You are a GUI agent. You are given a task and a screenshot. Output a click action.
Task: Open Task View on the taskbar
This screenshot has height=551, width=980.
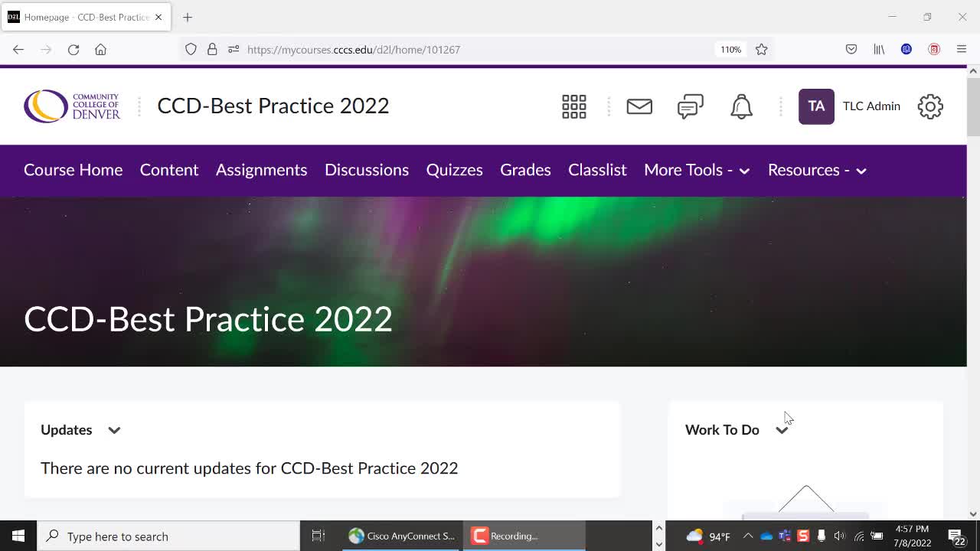pos(318,536)
